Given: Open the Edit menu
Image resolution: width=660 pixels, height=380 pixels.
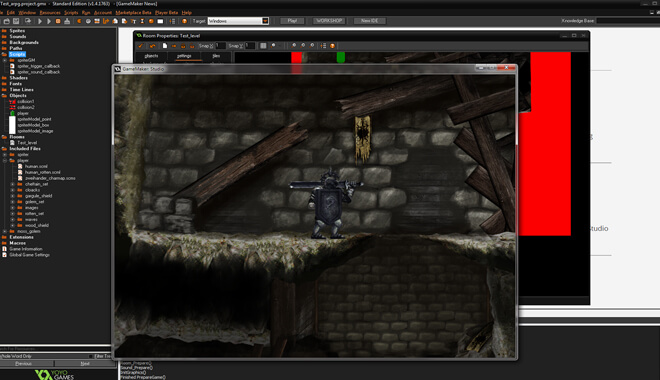Looking at the screenshot, I should [11, 13].
